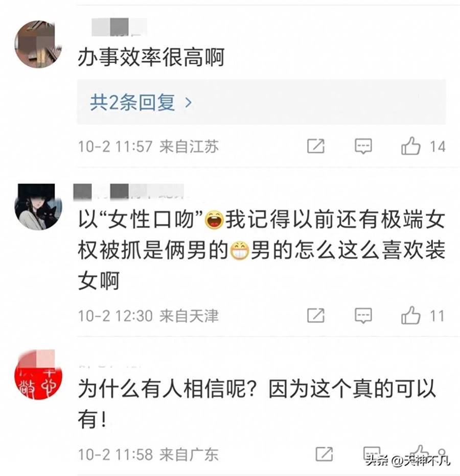
Task: Expand the '共2条回复' replies
Action: [261, 102]
